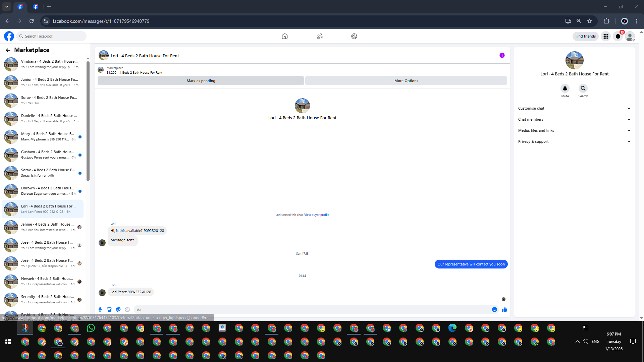
Task: Open the Friends tab icon
Action: click(319, 36)
